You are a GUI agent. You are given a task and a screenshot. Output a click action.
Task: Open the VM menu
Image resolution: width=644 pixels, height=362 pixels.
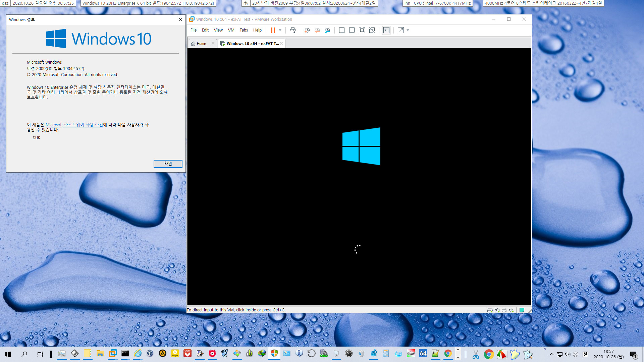231,30
